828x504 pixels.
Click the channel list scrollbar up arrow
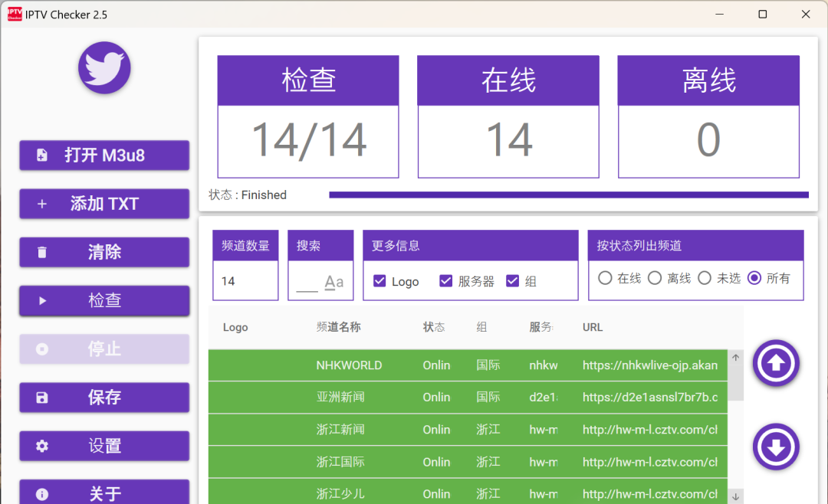point(735,357)
